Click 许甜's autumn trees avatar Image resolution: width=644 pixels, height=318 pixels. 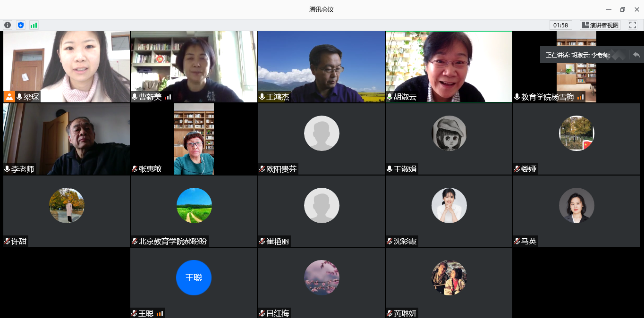[x=67, y=206]
